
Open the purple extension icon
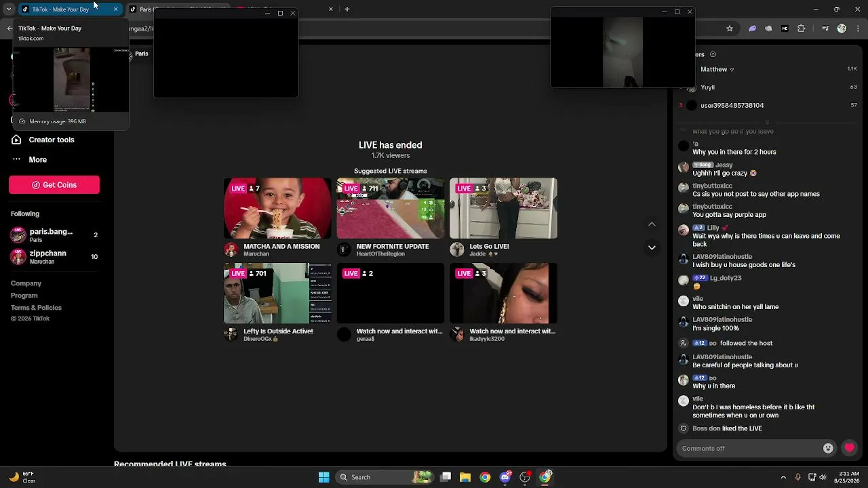[752, 28]
